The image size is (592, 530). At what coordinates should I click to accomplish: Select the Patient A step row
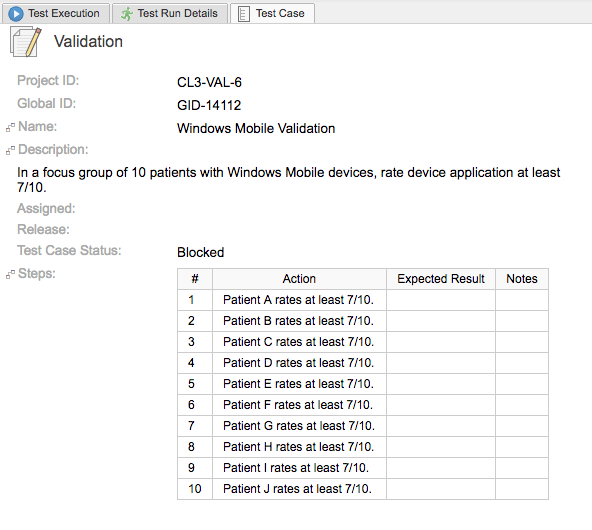pos(363,300)
